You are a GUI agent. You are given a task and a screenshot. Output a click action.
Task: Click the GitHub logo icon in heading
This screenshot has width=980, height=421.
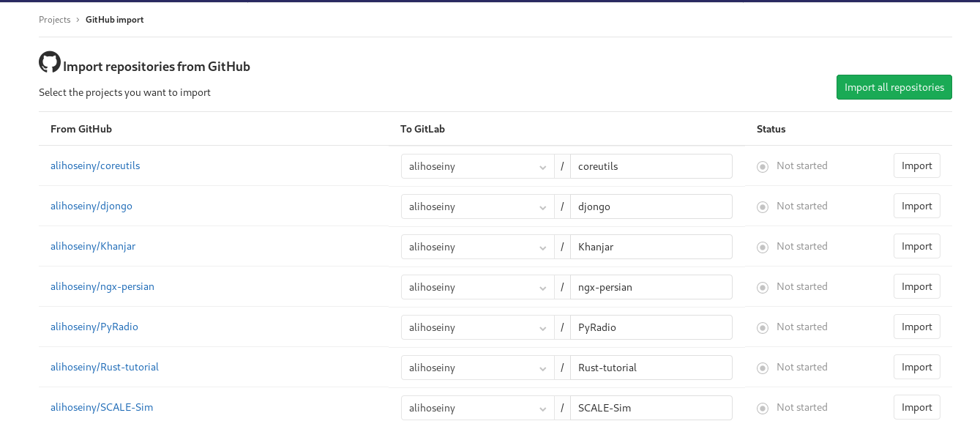[x=50, y=62]
